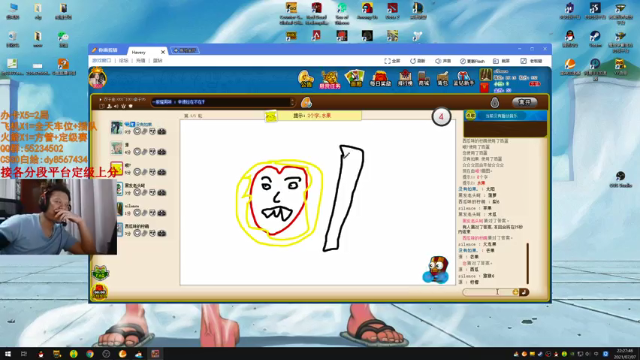The width and height of the screenshot is (640, 360).
Task: Click the third link after 论坛
Action: (x=140, y=60)
